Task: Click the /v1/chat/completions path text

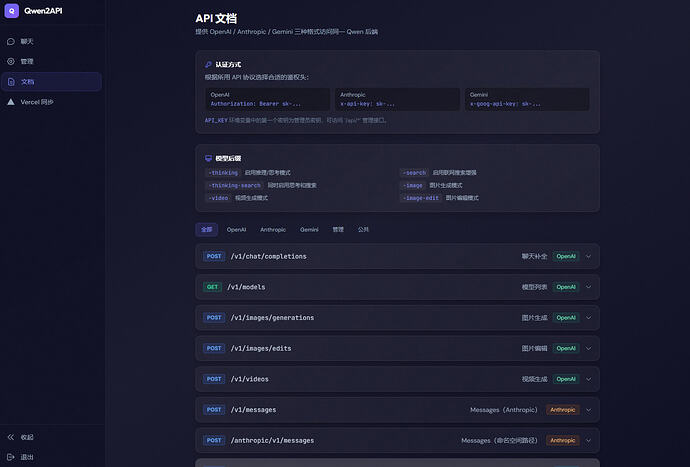Action: tap(268, 257)
